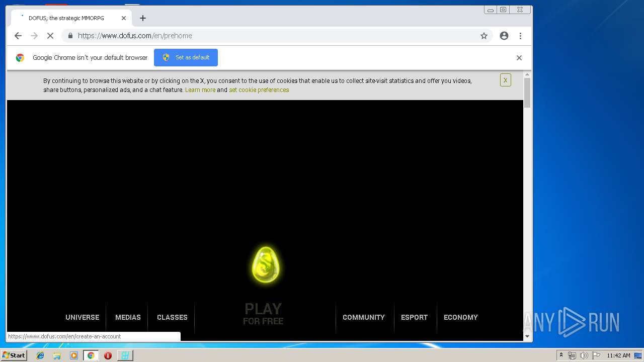
Task: Open a new tab
Action: [x=143, y=18]
